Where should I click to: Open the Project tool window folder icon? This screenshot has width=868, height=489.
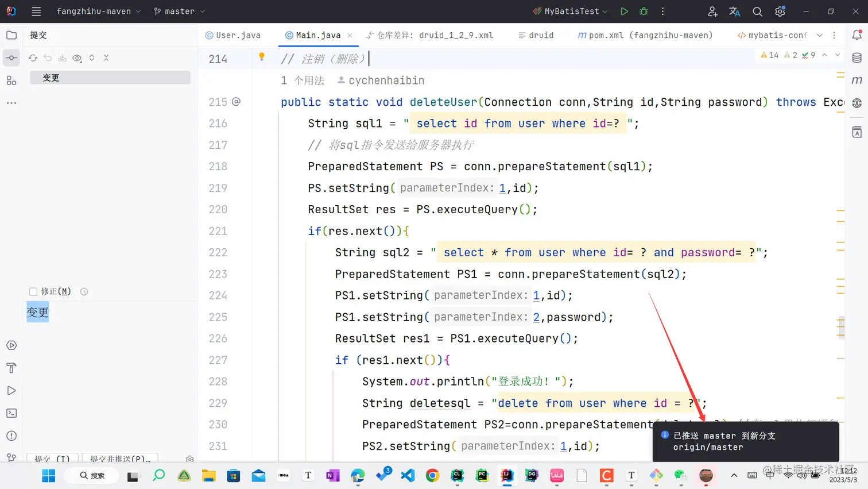(11, 35)
